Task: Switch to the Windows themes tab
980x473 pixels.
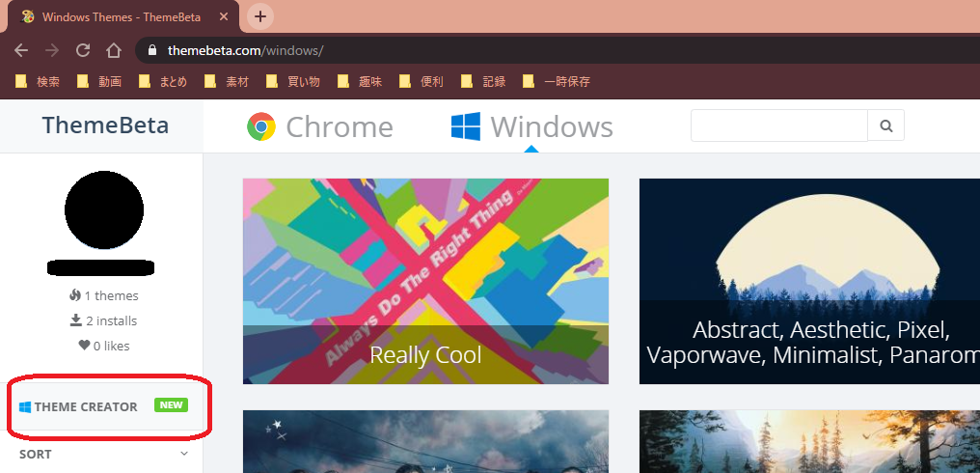Action: [531, 126]
